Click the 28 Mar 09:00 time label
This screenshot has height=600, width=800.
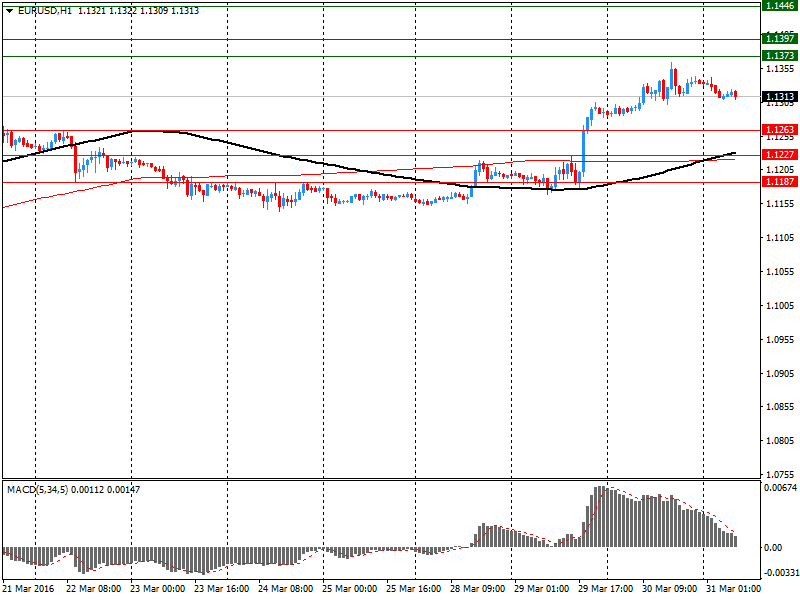pos(478,588)
